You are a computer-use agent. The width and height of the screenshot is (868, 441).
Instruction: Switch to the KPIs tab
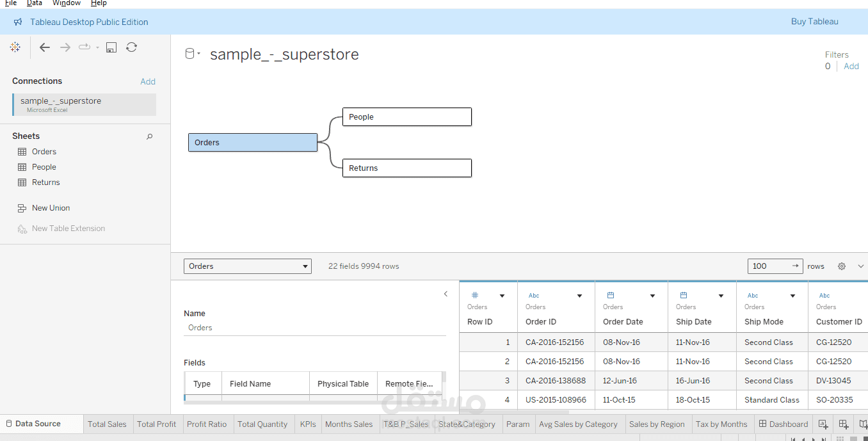pyautogui.click(x=308, y=424)
